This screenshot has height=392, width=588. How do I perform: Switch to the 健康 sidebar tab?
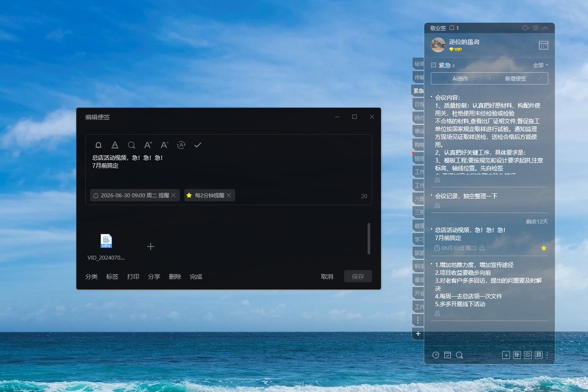419,226
